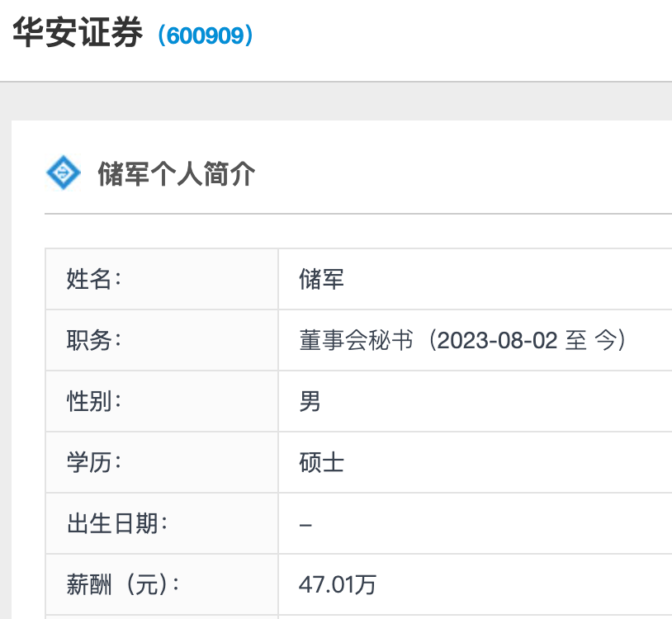Select the name value 储军
Screen dimensions: 672x619
tap(321, 279)
